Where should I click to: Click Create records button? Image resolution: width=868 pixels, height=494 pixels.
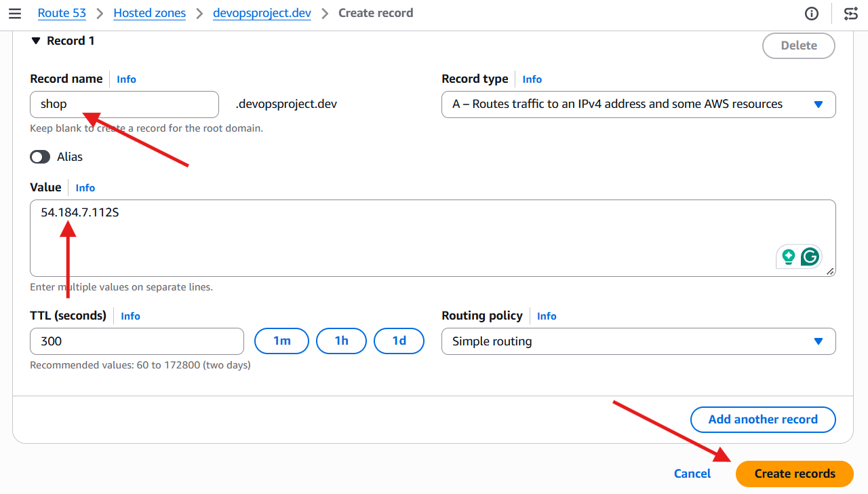(x=795, y=474)
